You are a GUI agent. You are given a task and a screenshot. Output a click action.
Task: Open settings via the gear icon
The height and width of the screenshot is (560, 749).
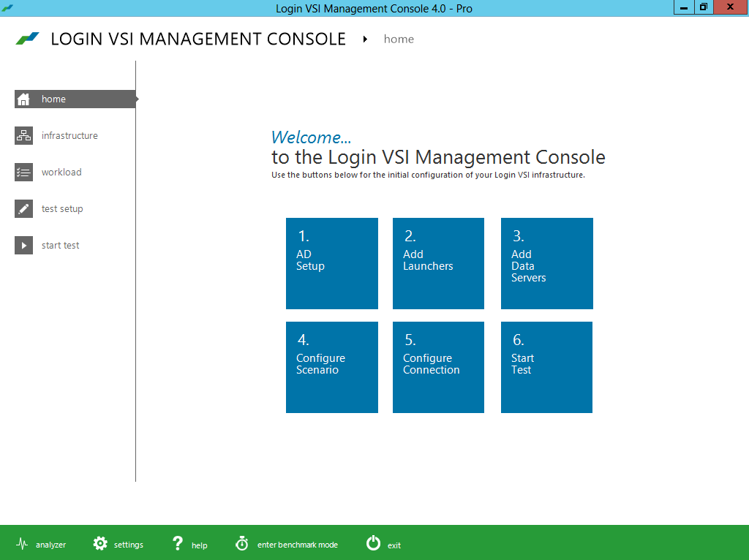click(x=100, y=544)
